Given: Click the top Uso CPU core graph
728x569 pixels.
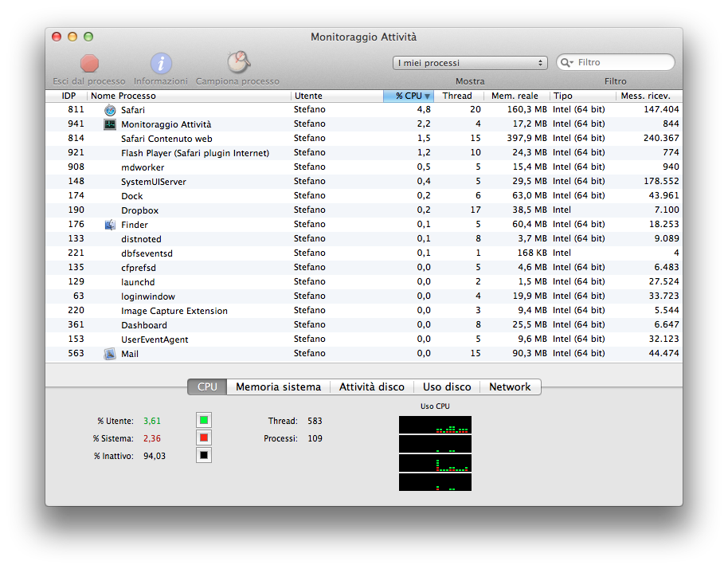Looking at the screenshot, I should [x=435, y=425].
